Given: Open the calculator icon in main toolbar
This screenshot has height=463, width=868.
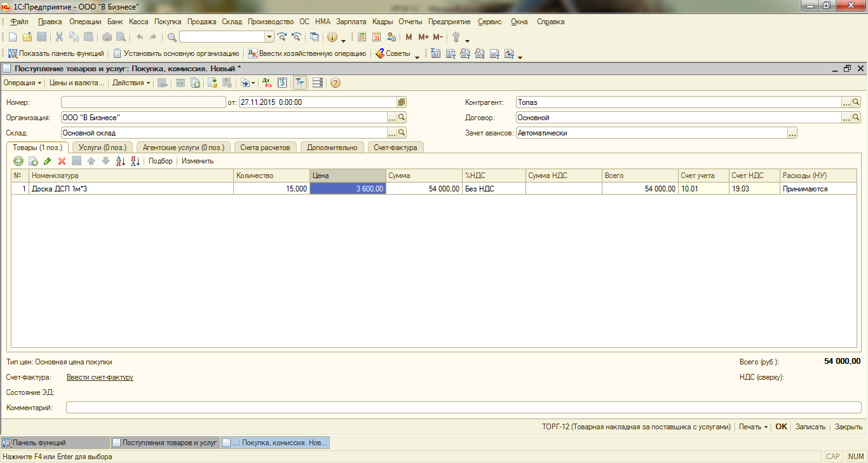Looking at the screenshot, I should (x=362, y=37).
